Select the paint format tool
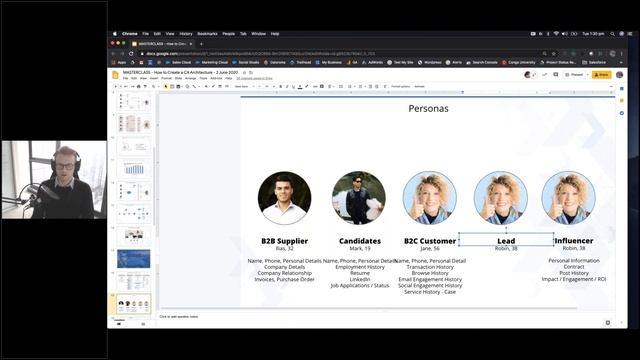This screenshot has width=640, height=360. click(x=145, y=87)
